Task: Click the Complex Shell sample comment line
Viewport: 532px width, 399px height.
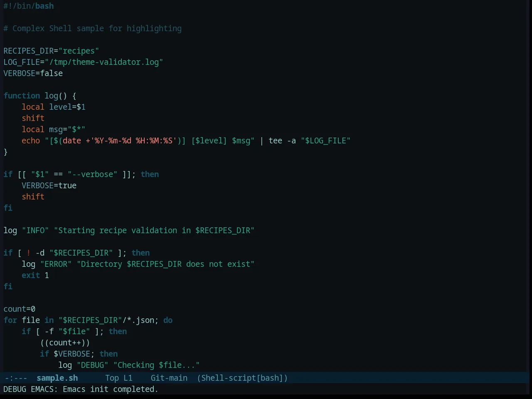Action: [92, 28]
